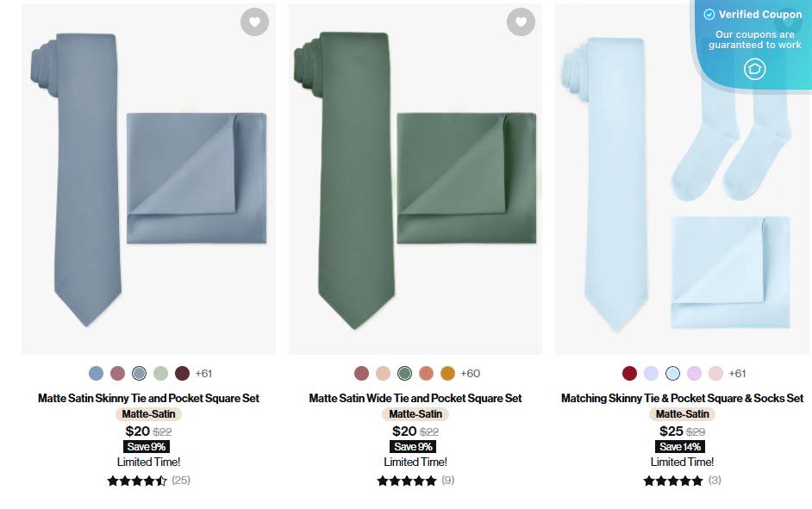Favorite the Wide Tie set with heart icon
This screenshot has width=812, height=509.
[521, 22]
